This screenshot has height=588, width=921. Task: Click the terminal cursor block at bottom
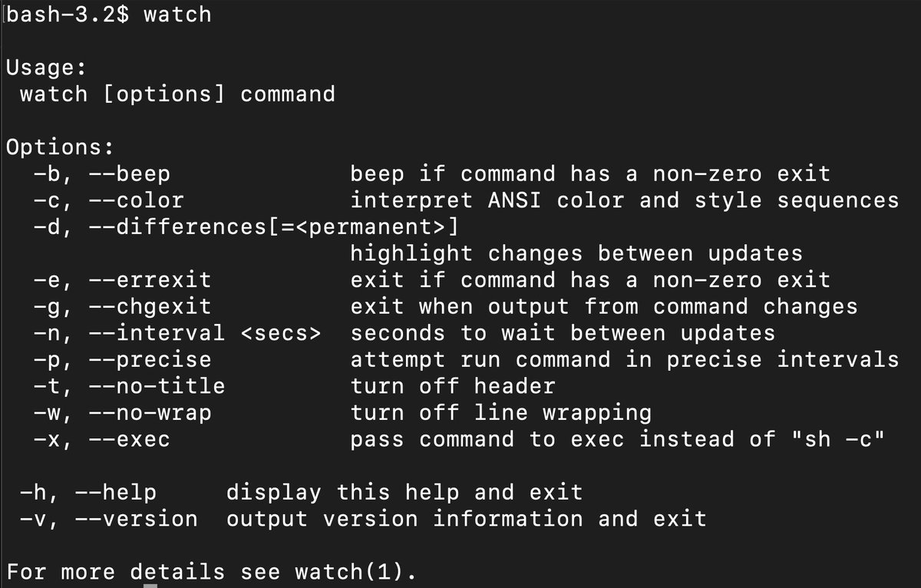150,586
